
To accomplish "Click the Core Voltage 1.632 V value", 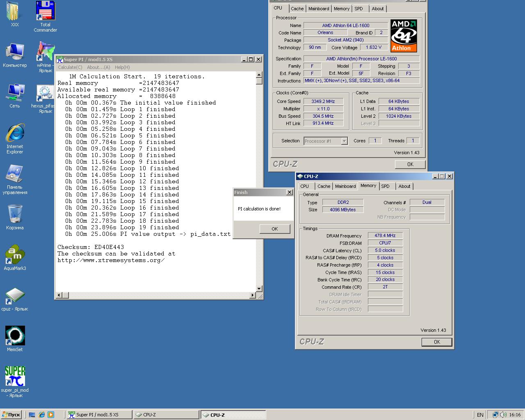I will (x=374, y=47).
